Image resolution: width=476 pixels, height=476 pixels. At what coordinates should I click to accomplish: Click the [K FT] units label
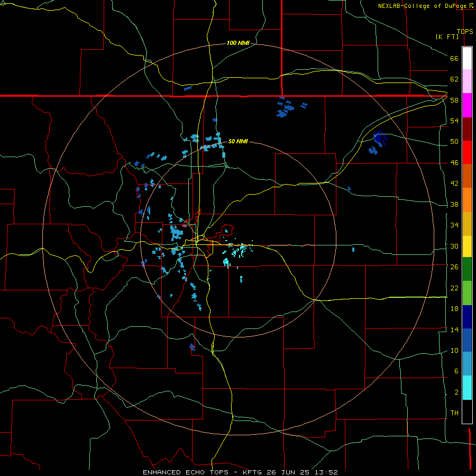(x=447, y=36)
